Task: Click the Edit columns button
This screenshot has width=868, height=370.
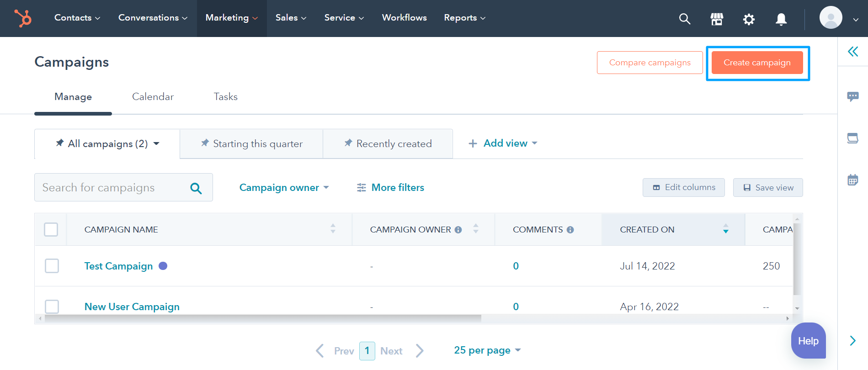Action: (684, 188)
